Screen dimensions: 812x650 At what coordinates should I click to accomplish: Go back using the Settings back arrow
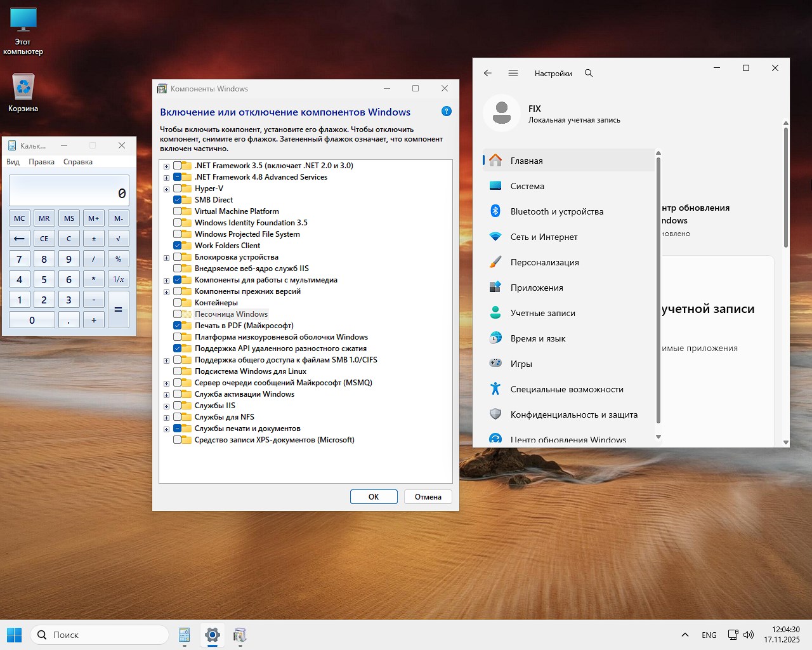(x=487, y=73)
